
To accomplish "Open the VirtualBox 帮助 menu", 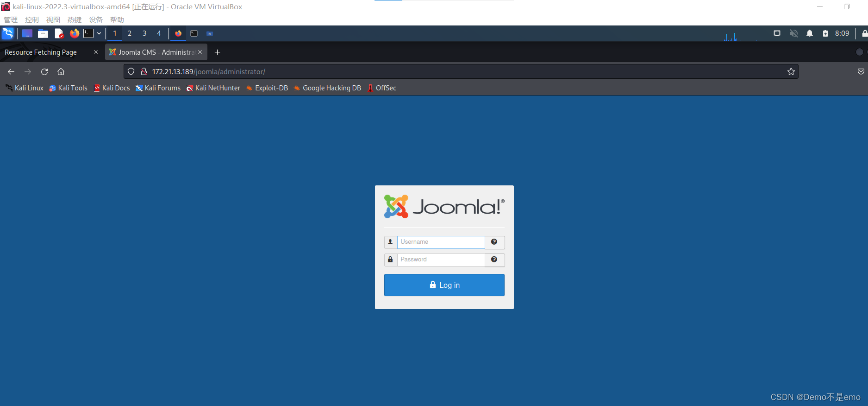I will [117, 19].
